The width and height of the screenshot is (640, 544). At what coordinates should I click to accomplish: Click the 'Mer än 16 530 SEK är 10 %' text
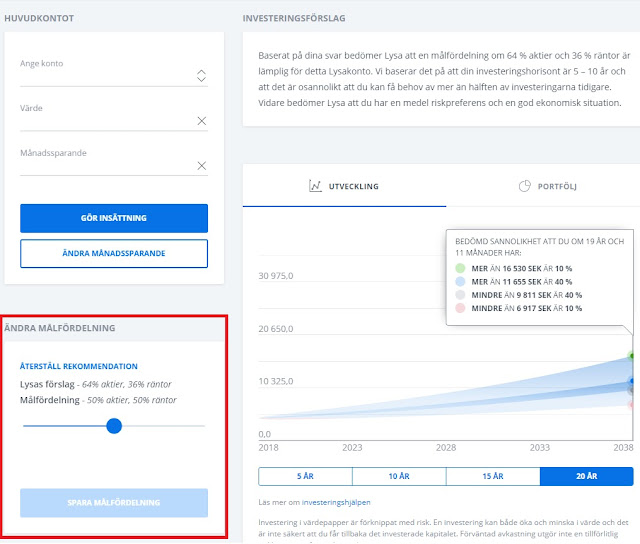(522, 269)
